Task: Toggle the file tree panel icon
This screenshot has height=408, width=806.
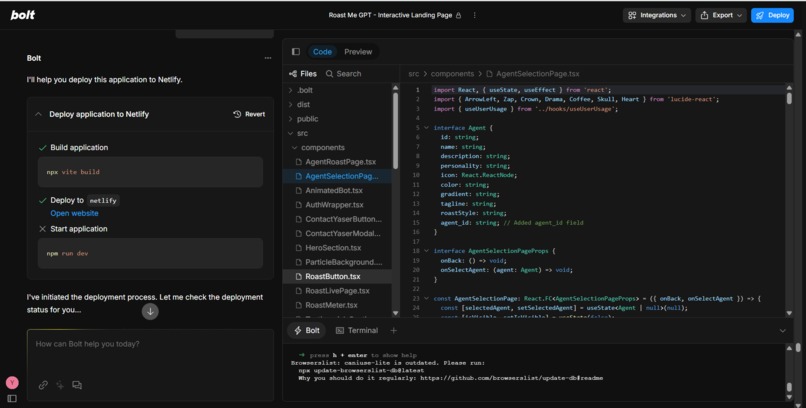Action: click(x=296, y=51)
